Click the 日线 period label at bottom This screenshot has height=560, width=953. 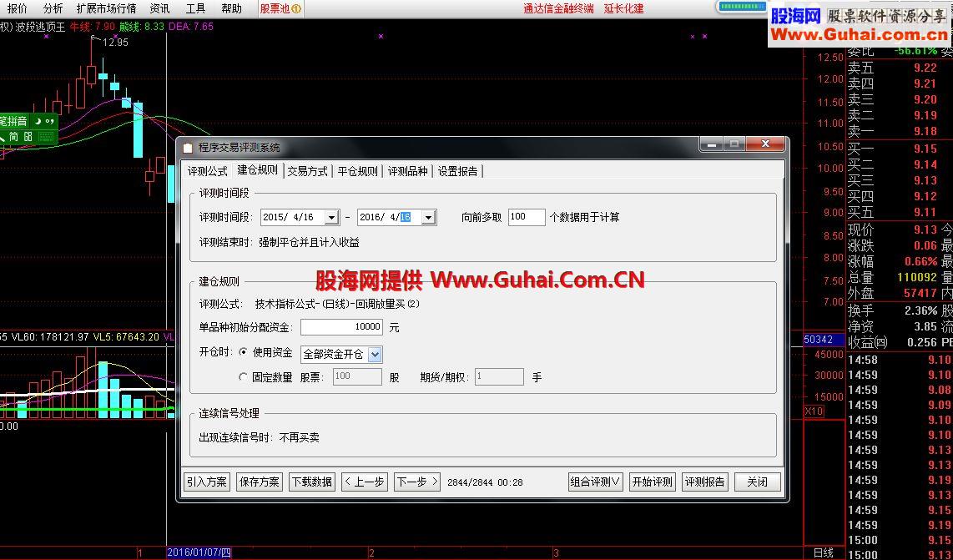(824, 552)
